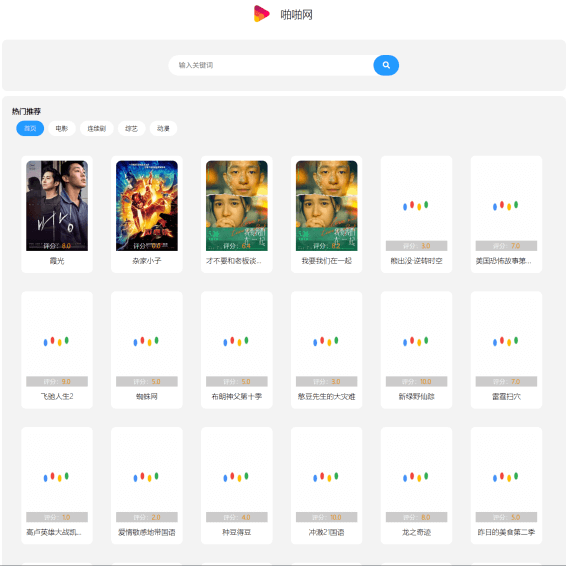Select the 首页 category tab

coord(30,129)
